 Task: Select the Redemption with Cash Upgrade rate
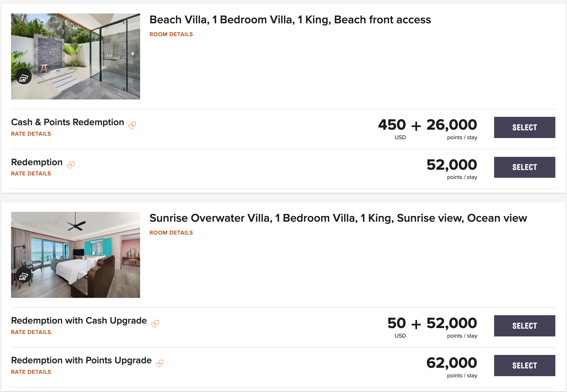pyautogui.click(x=524, y=326)
